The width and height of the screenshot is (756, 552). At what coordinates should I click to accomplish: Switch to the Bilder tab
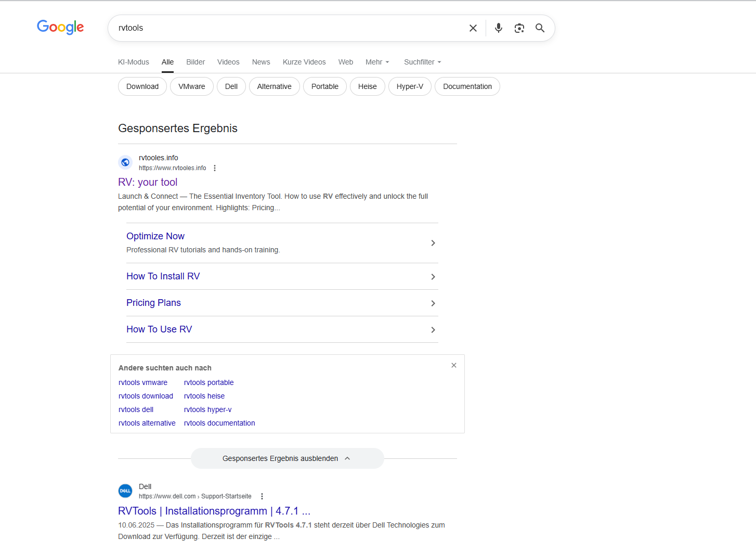coord(195,62)
